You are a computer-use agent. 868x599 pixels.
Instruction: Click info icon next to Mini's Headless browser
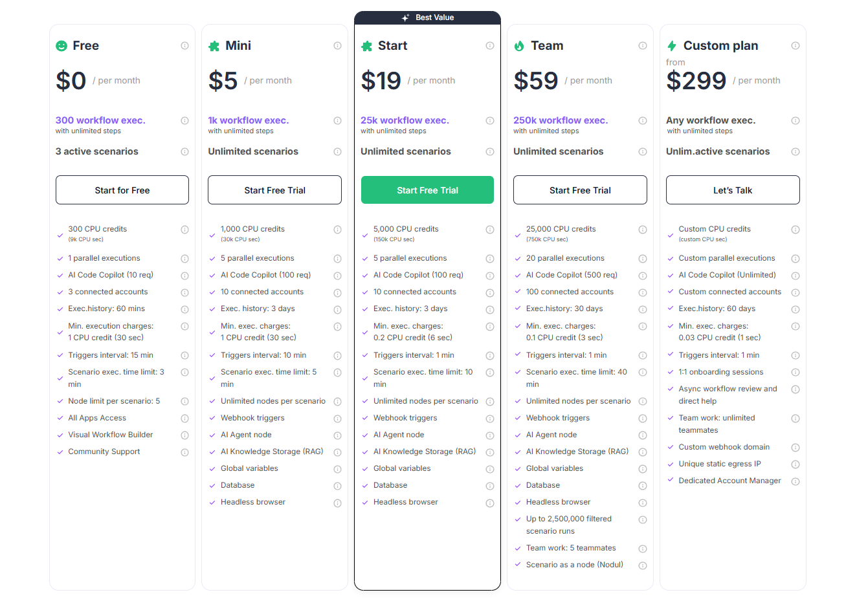337,502
